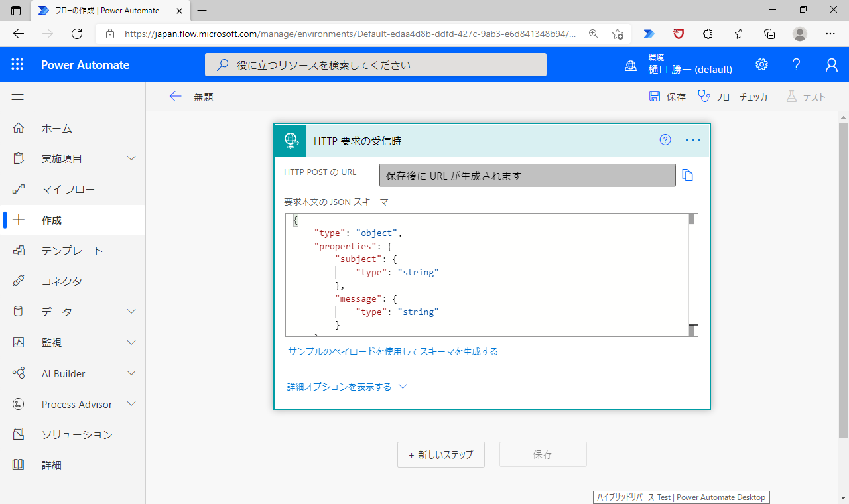849x504 pixels.
Task: Open the trigger card ellipsis menu
Action: coord(693,140)
